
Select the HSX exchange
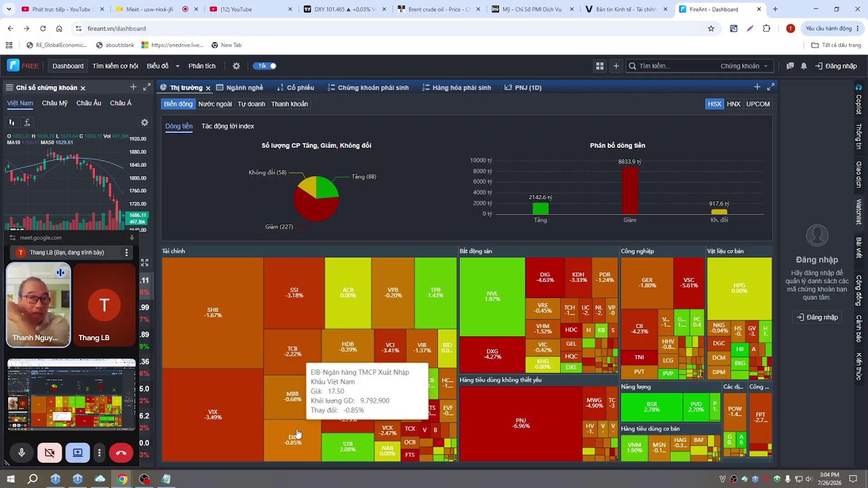click(715, 104)
